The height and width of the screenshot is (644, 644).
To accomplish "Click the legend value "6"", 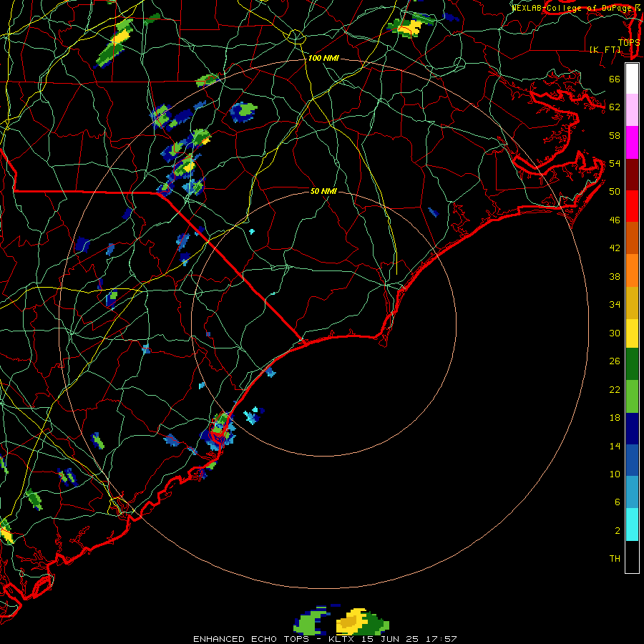I will [618, 502].
